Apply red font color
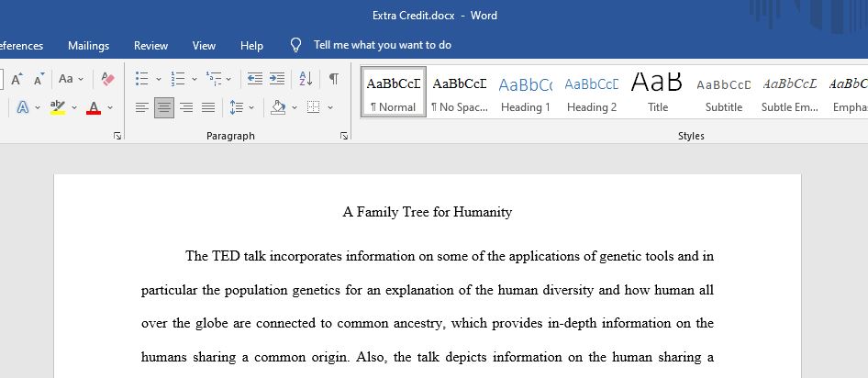Screen dimensions: 868x378 coord(94,106)
